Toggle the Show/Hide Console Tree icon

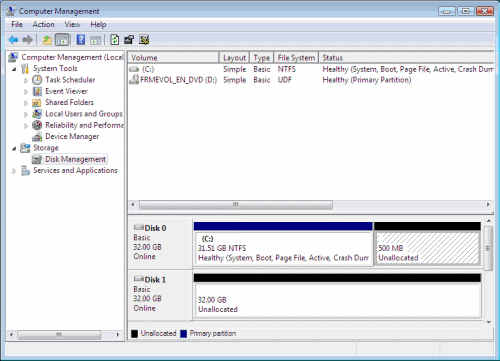(62, 40)
